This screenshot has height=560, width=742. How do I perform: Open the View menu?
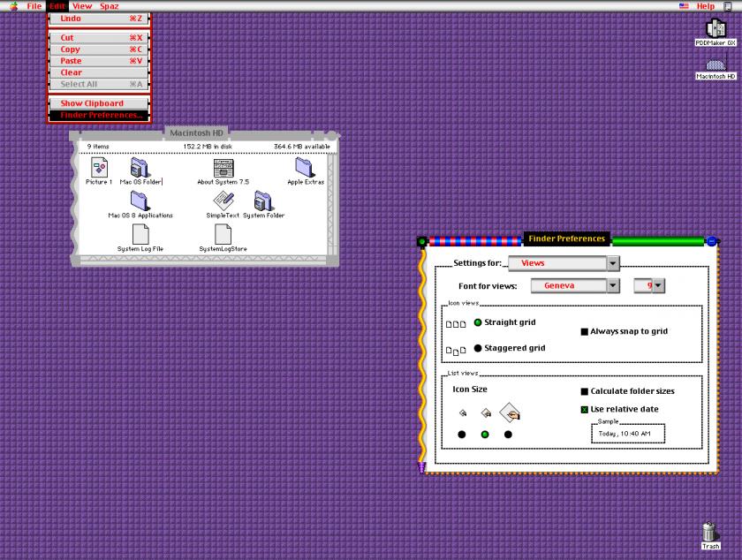coord(82,6)
